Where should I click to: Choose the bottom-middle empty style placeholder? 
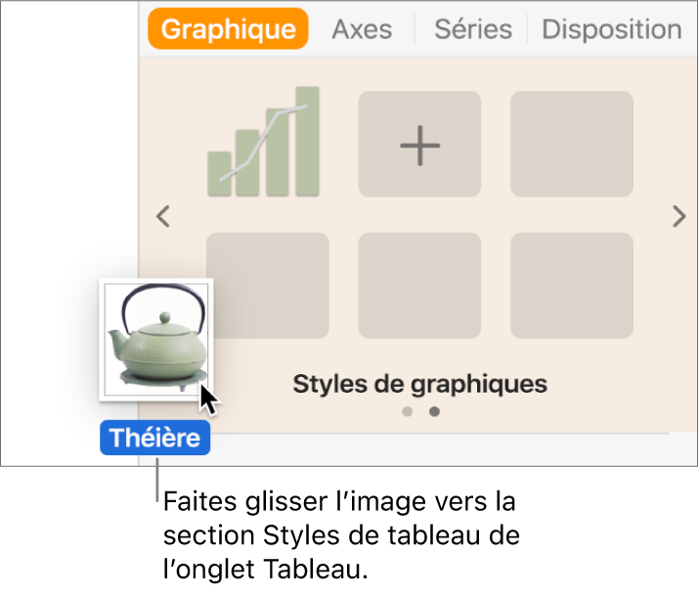pyautogui.click(x=419, y=284)
